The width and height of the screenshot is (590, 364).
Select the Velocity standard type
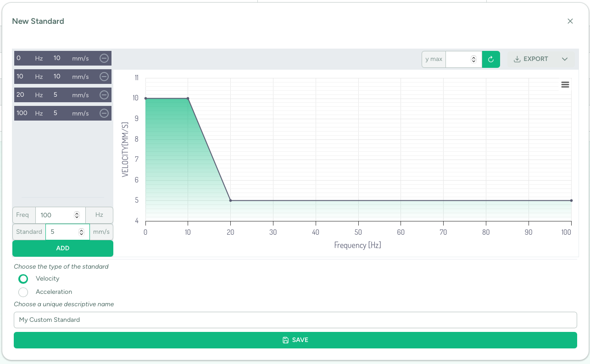tap(23, 279)
